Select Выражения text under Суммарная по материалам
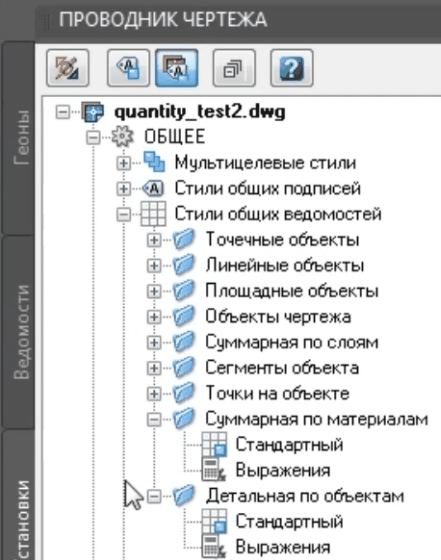 pos(282,471)
